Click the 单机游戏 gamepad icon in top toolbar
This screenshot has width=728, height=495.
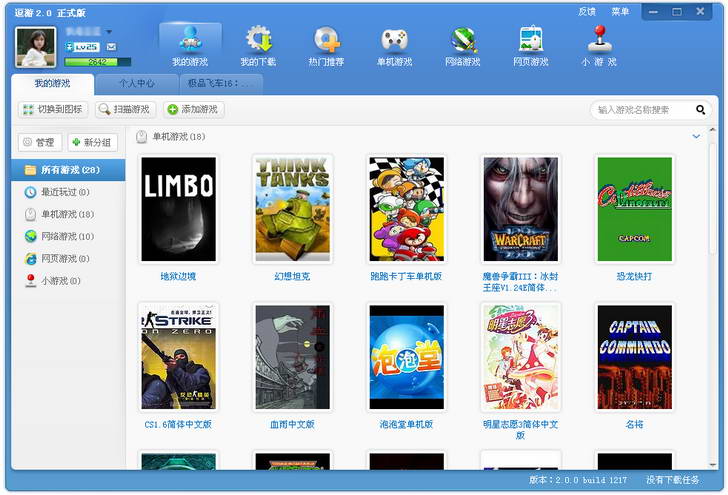pos(394,45)
